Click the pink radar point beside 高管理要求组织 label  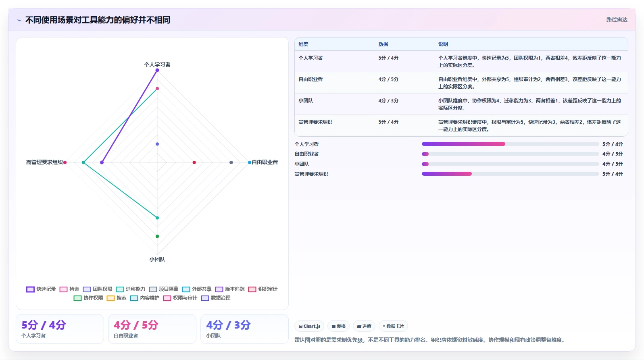(65, 162)
